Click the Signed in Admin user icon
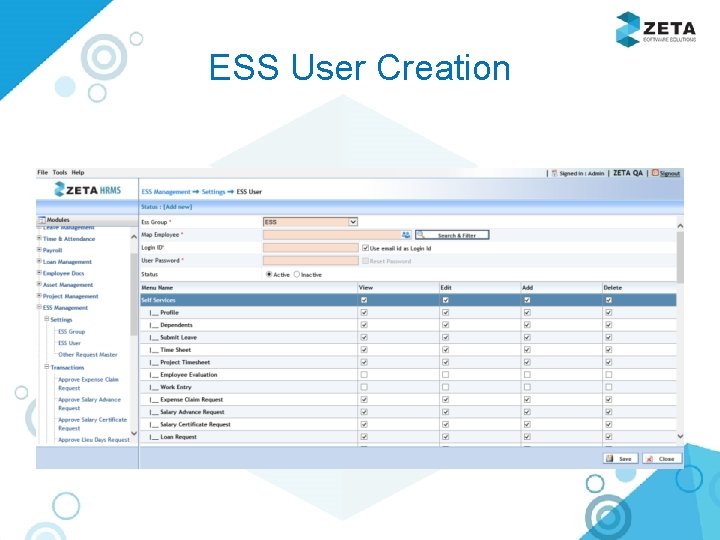 coord(554,173)
